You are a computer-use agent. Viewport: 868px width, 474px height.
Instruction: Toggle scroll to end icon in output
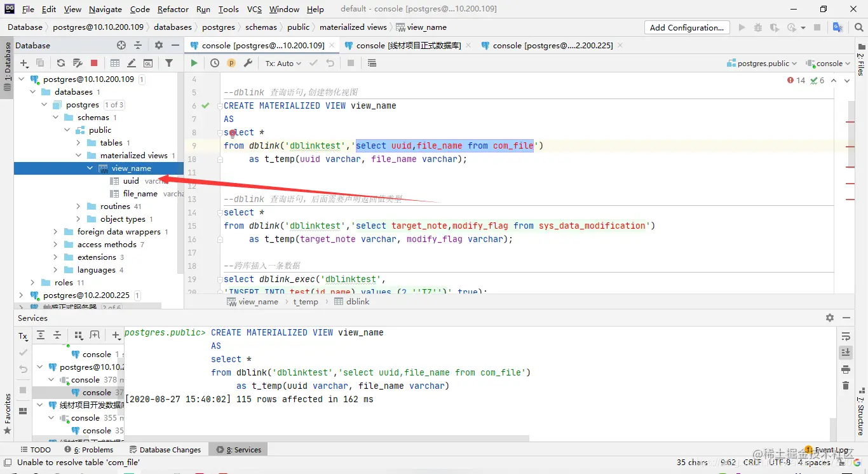[x=846, y=353]
